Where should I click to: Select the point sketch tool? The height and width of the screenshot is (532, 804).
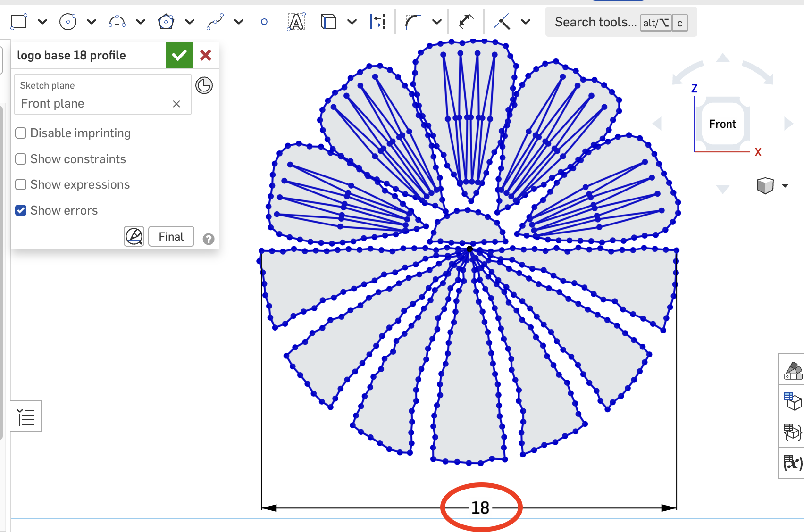coord(264,22)
